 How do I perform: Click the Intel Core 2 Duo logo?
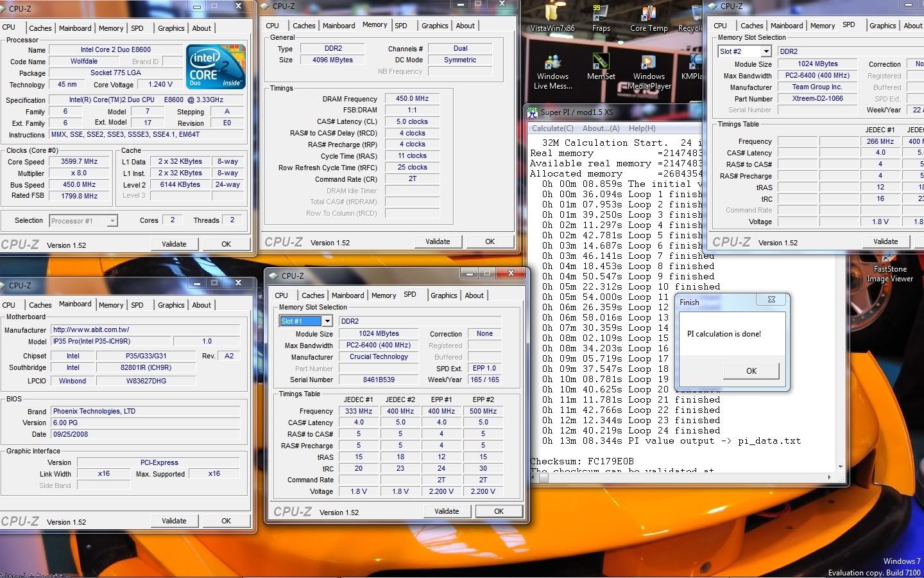click(216, 66)
